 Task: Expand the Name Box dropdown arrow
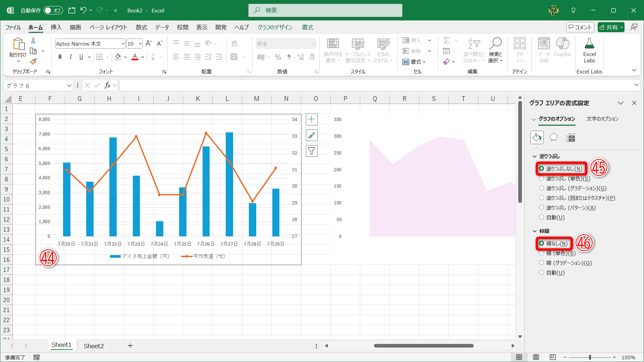(x=69, y=86)
